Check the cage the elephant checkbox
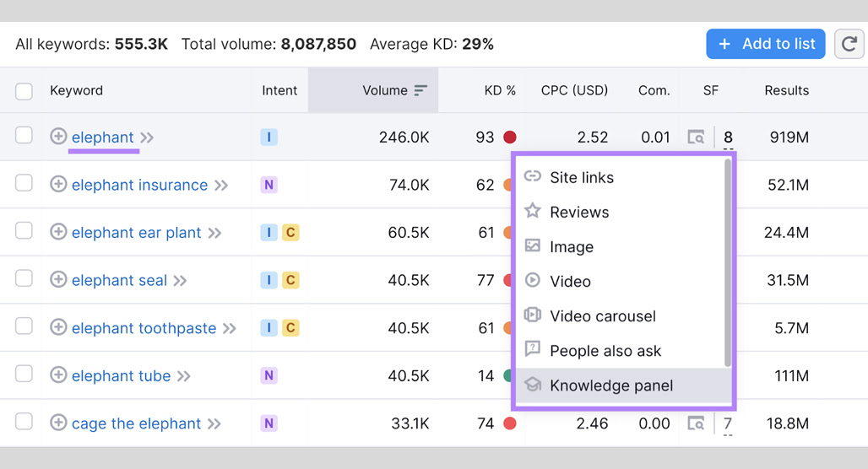 click(24, 422)
